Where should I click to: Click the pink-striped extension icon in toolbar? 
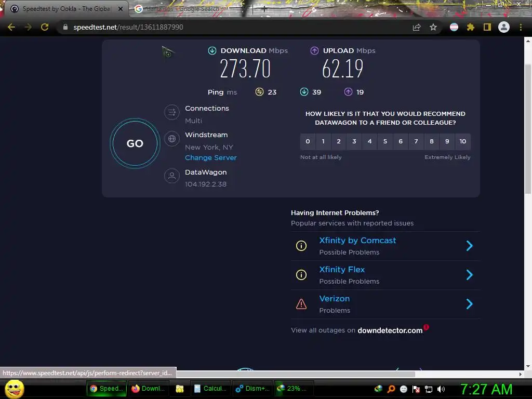coord(454,27)
